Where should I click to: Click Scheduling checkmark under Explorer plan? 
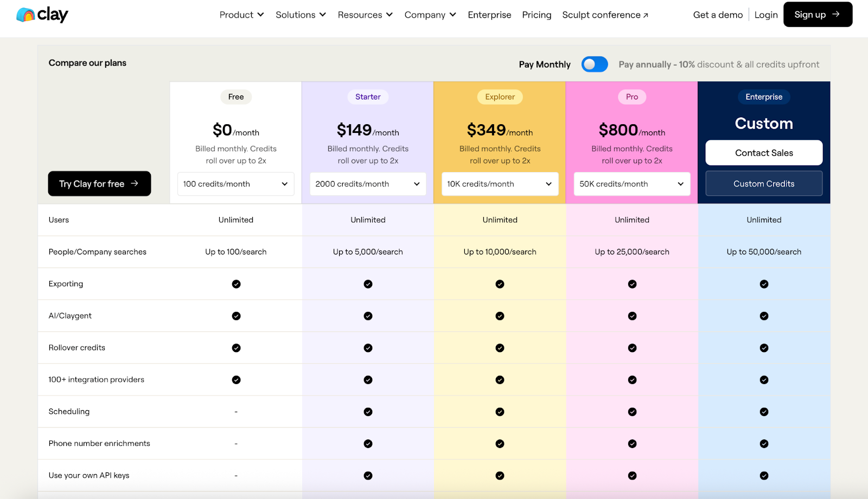500,412
